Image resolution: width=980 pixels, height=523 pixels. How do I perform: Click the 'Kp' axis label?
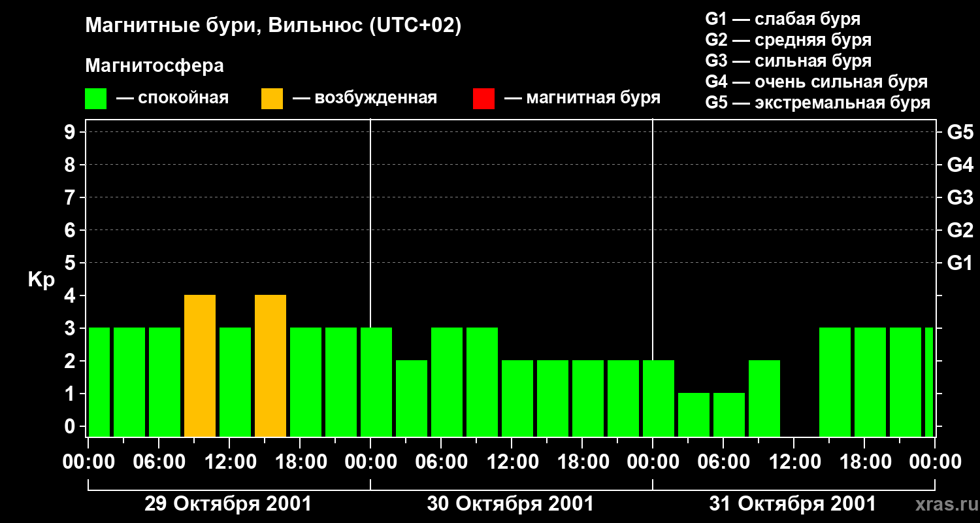[x=41, y=280]
